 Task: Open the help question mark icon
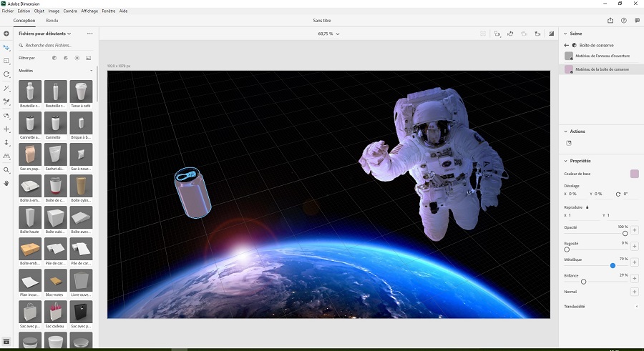click(x=624, y=21)
